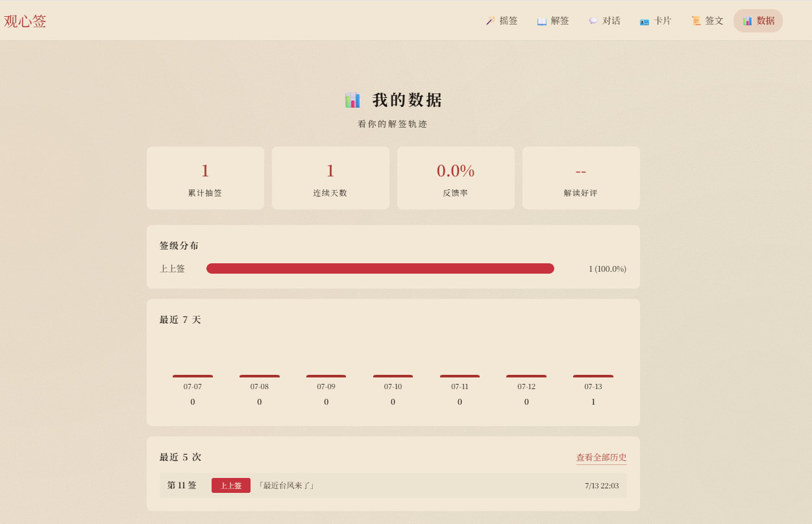Click the 上上签 label in distribution
This screenshot has width=812, height=524.
tap(172, 268)
